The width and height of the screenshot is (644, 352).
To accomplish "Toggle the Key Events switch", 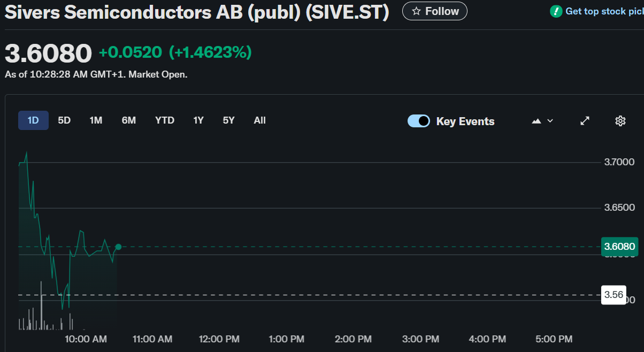I will (x=418, y=121).
